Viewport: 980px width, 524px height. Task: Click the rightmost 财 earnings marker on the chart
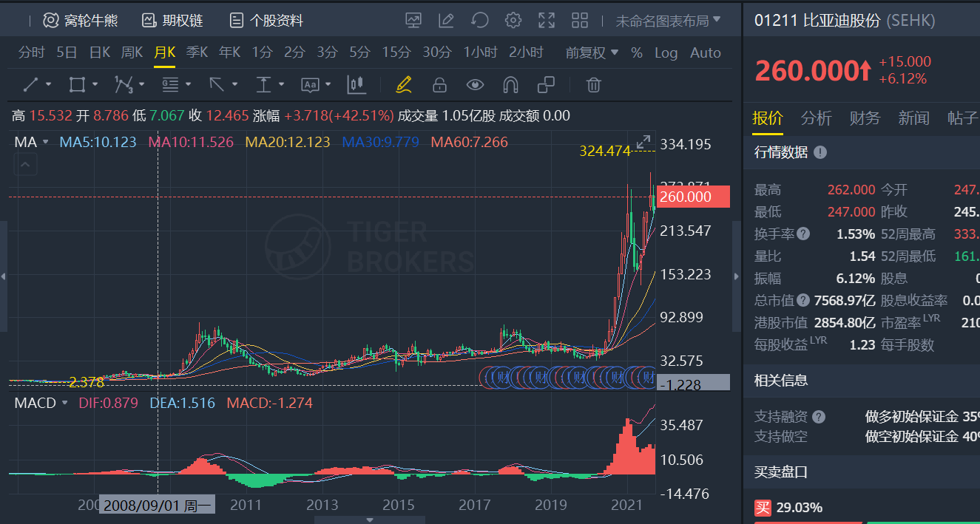649,378
